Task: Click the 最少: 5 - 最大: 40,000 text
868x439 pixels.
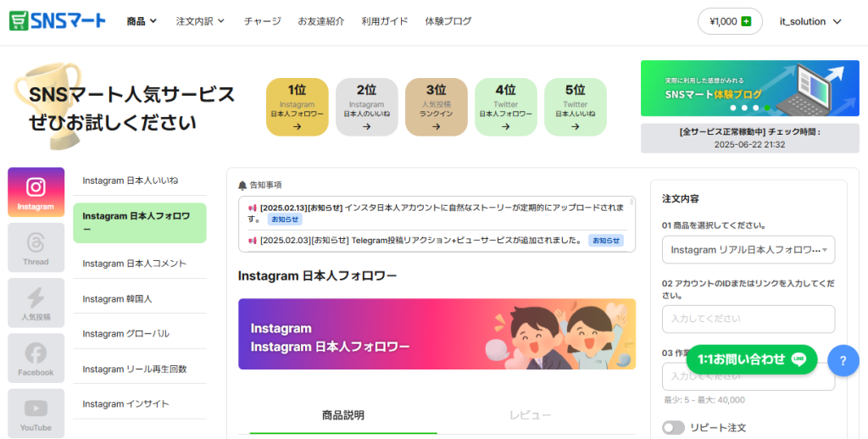Action: pos(704,400)
